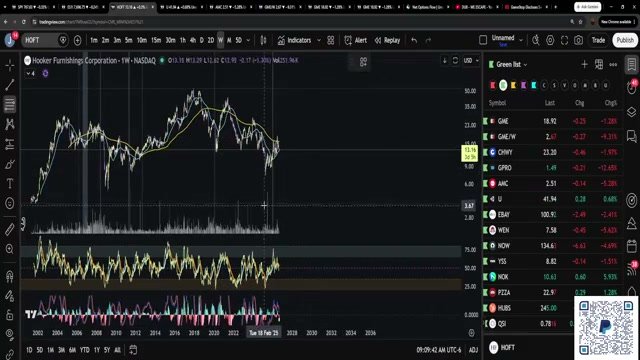
Task: Open the patterns drawing tool
Action: (x=10, y=124)
